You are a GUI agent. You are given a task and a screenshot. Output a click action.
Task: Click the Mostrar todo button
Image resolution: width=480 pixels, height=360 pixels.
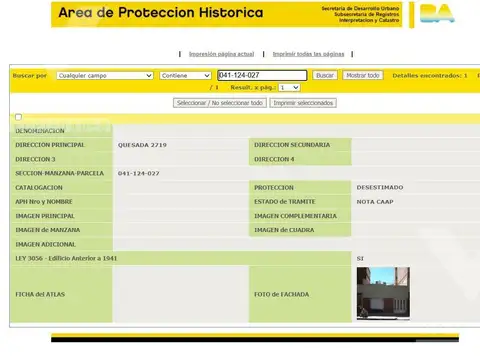(363, 75)
